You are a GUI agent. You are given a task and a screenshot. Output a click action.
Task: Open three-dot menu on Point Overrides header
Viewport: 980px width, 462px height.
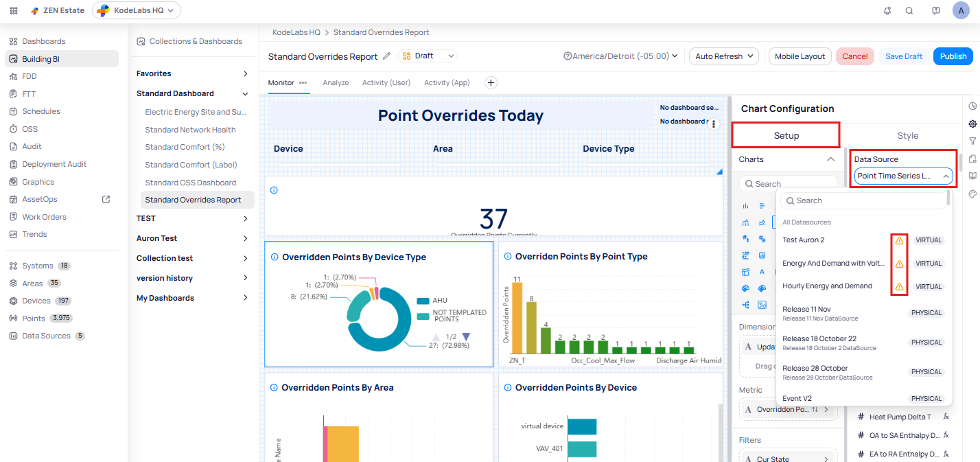pos(714,124)
